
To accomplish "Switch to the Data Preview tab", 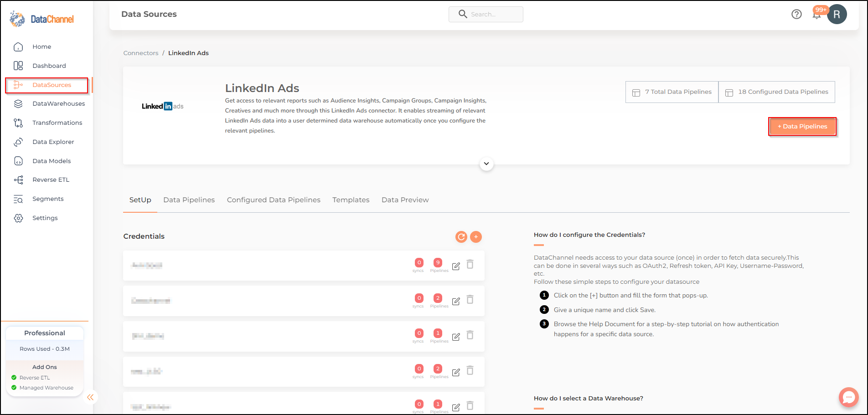I will click(x=405, y=200).
